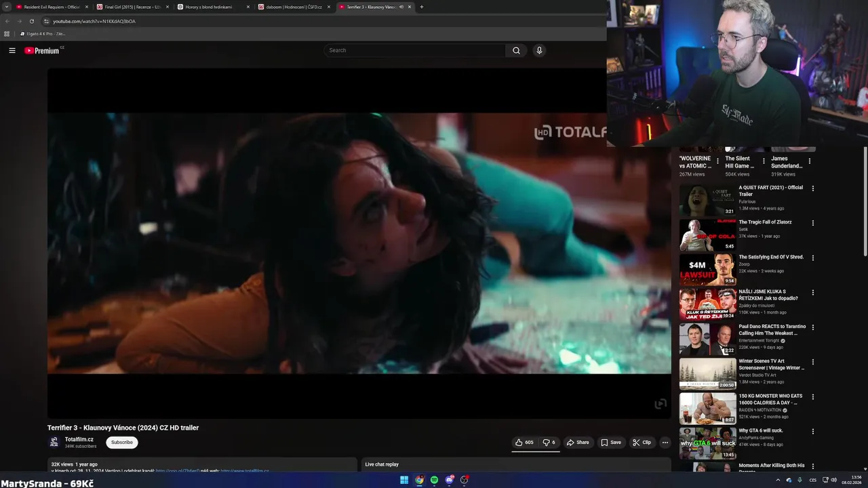Image resolution: width=868 pixels, height=488 pixels.
Task: Open options menu for WOLVERINE vs ATOMIC video
Action: coord(717,161)
